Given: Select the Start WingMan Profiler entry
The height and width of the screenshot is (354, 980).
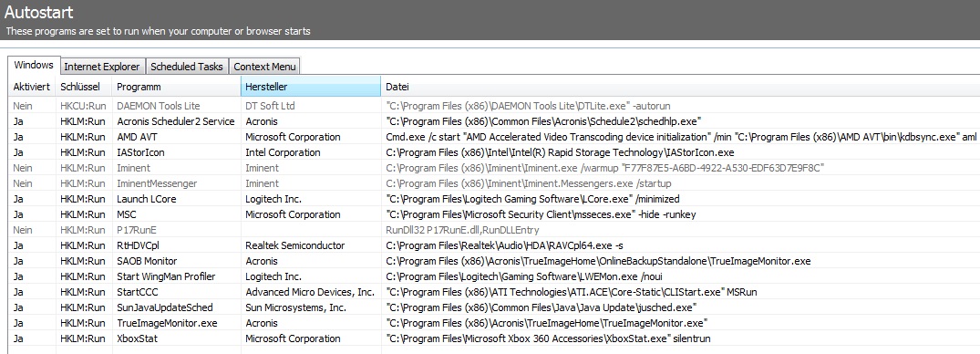Looking at the screenshot, I should point(166,276).
